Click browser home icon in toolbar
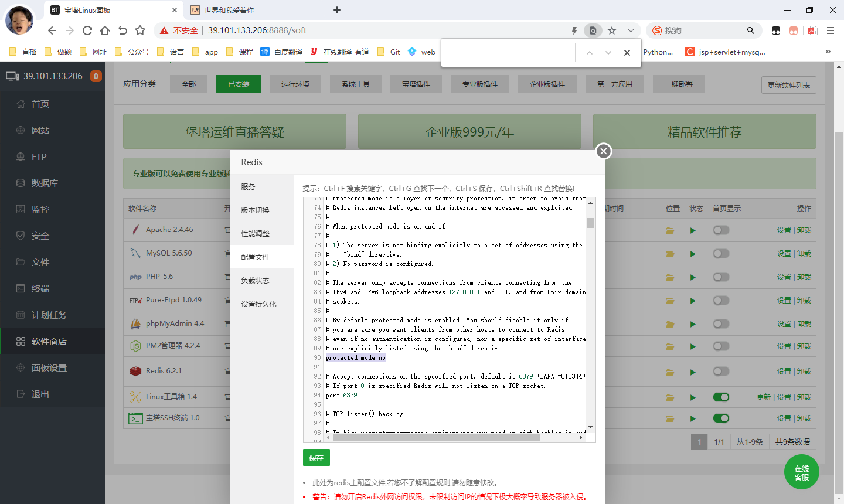The height and width of the screenshot is (504, 844). coord(105,30)
